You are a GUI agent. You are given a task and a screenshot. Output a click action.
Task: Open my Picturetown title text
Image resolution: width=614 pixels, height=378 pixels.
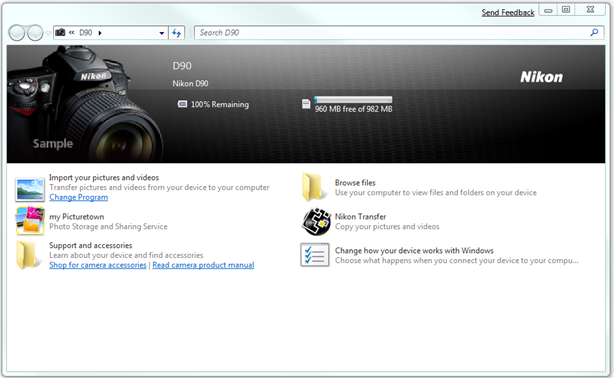(x=77, y=217)
